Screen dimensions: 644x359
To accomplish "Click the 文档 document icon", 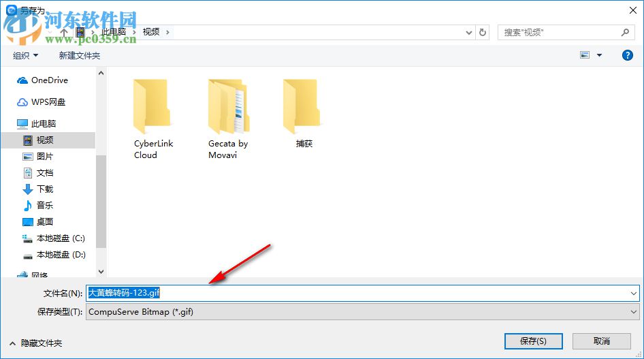I will click(27, 173).
